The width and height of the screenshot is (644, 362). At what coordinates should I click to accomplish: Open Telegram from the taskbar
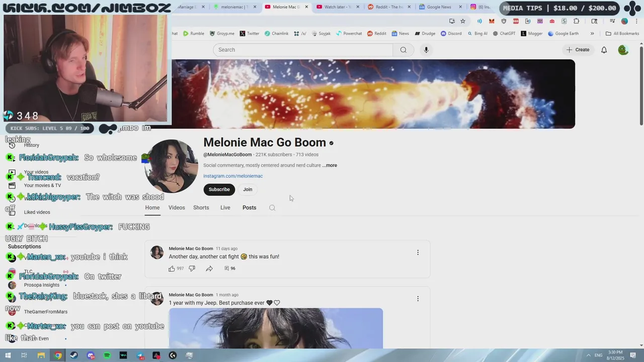(x=140, y=355)
